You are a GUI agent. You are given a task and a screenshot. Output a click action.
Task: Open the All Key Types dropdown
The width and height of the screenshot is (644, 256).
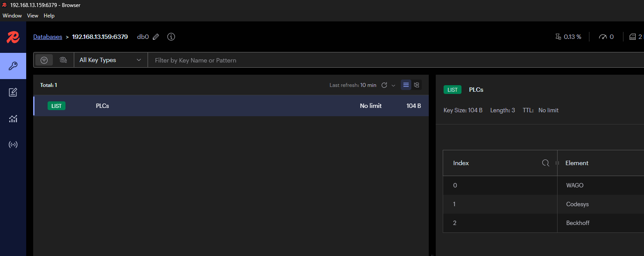(x=111, y=60)
